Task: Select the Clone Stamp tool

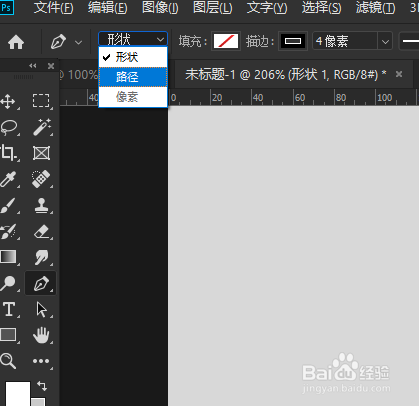Action: pos(42,205)
